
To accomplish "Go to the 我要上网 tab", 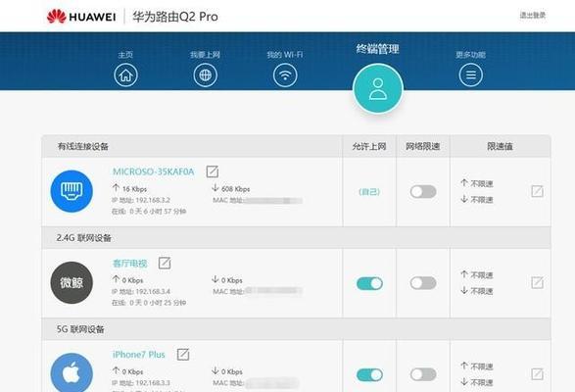I will 205,55.
